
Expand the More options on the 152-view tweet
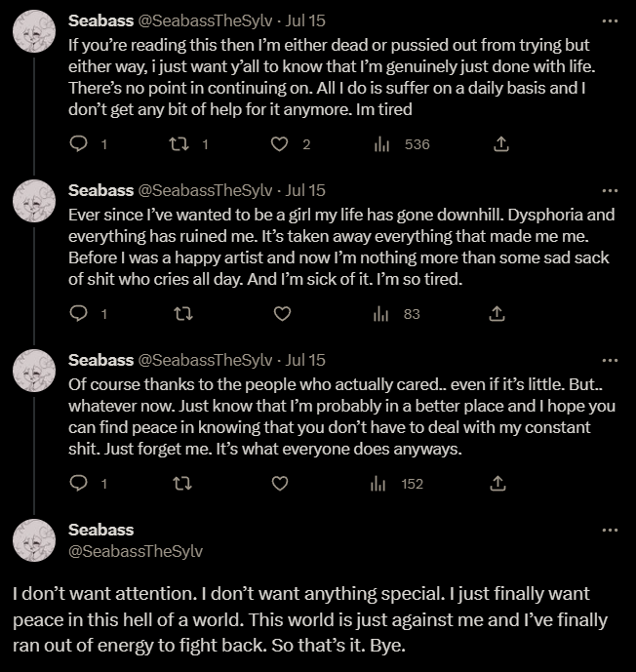610,360
